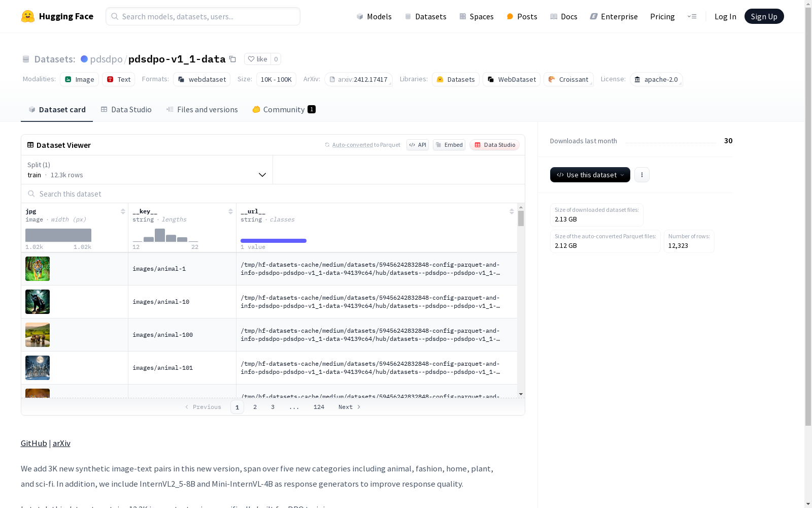
Task: Go to page 3 of the dataset
Action: pos(273,407)
